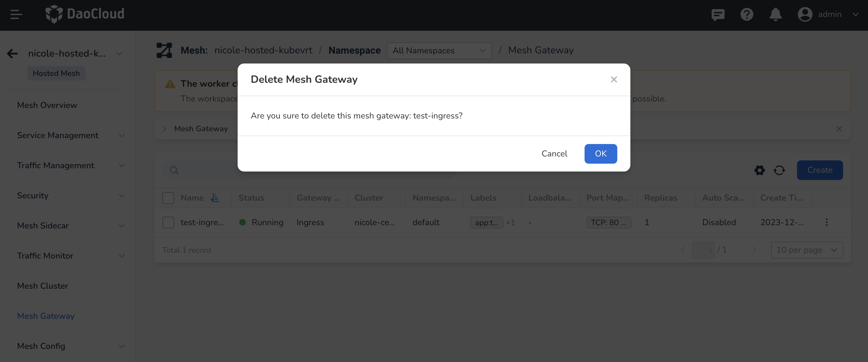Open the messages chat icon

click(718, 14)
